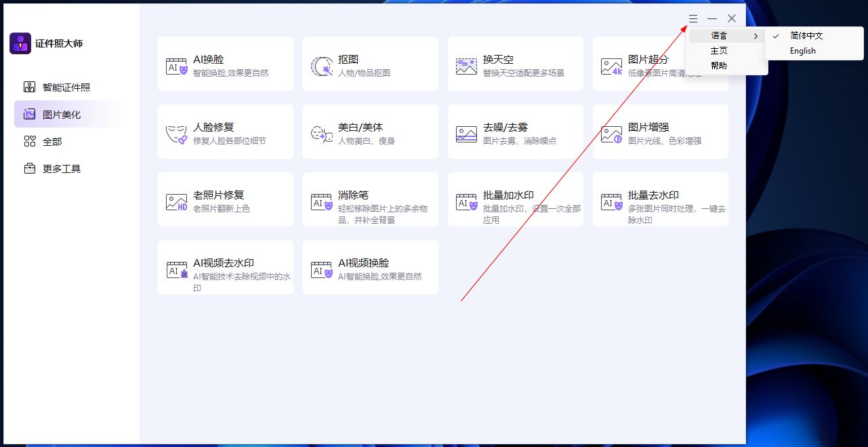Choose 语言 in the dropdown menu

(726, 36)
